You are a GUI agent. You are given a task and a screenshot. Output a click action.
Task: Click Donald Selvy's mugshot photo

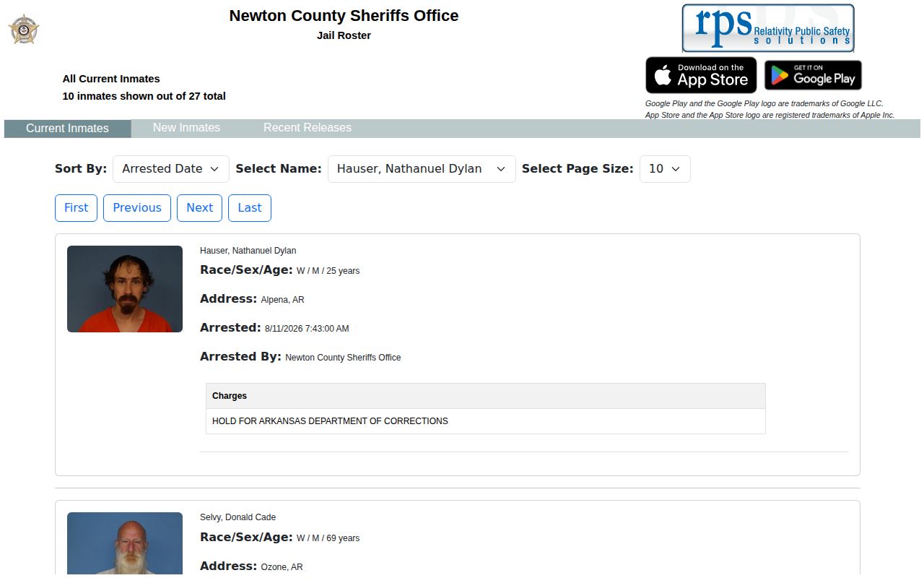125,543
